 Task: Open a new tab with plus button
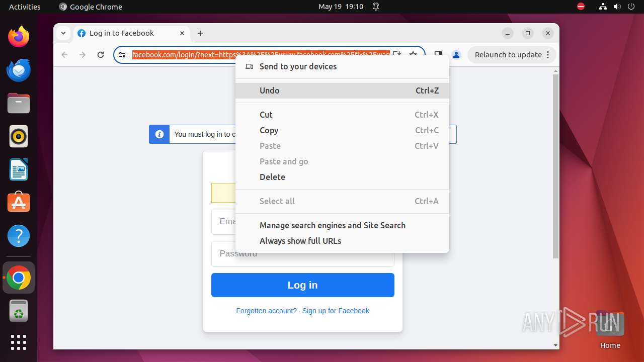pos(200,33)
